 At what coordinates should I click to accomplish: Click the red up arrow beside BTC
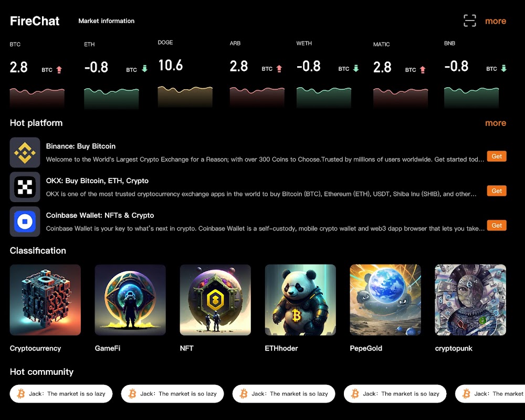[x=59, y=70]
